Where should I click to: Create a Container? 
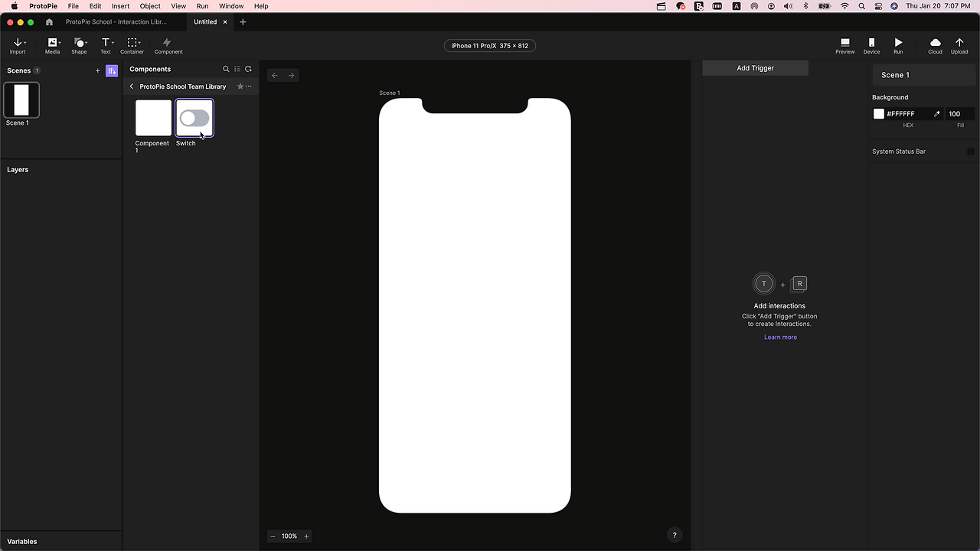(x=132, y=44)
